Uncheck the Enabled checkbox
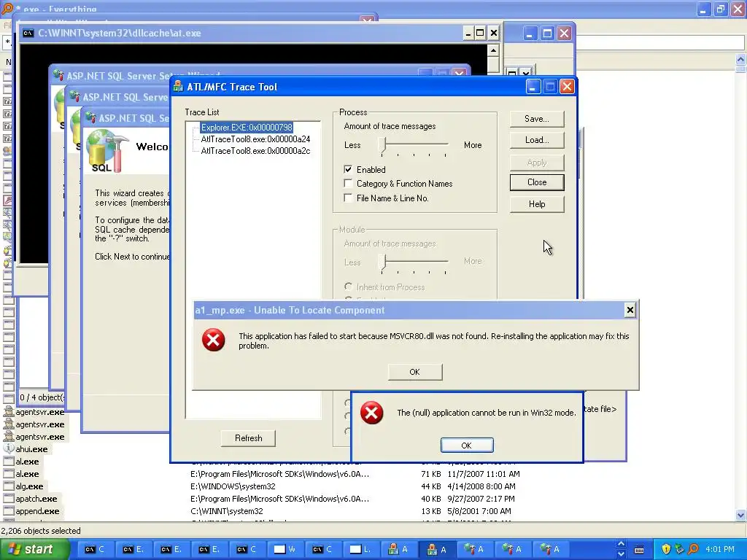This screenshot has width=747, height=560. tap(348, 169)
